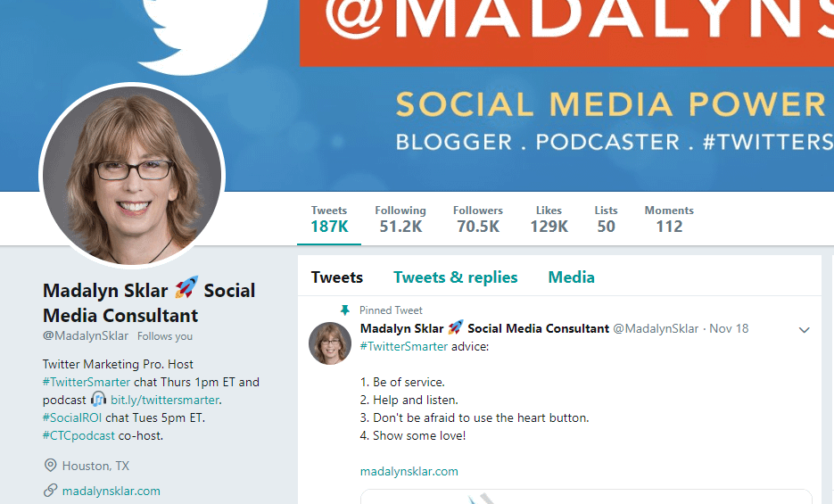The image size is (834, 504).
Task: Click the chain link icon beside madalynsklar.com
Action: (x=50, y=491)
